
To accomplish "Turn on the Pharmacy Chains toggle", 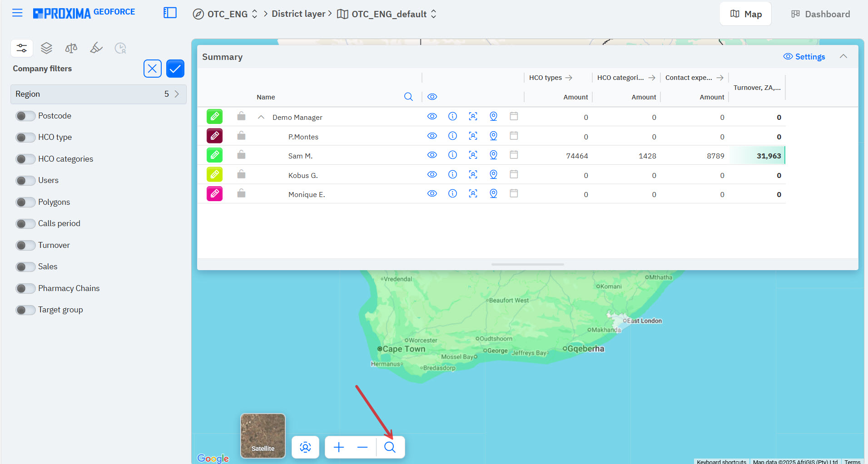I will [25, 288].
